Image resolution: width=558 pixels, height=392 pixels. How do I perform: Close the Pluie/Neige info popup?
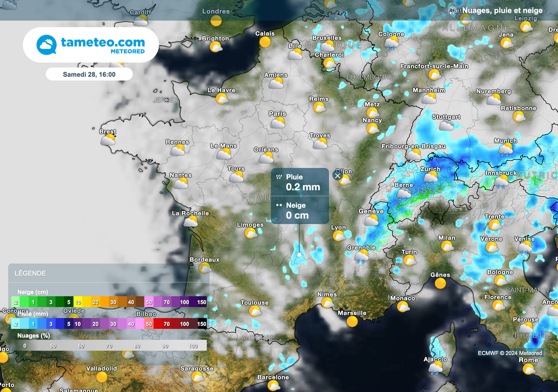click(337, 176)
